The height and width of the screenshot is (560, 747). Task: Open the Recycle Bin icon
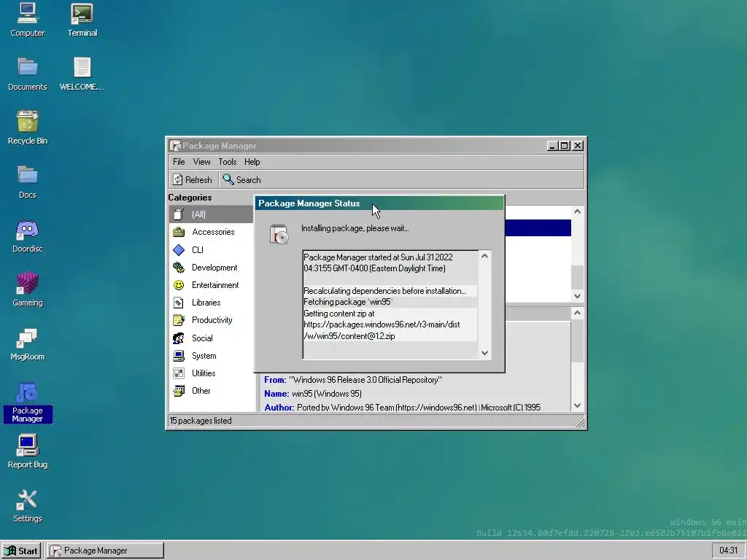(x=27, y=128)
